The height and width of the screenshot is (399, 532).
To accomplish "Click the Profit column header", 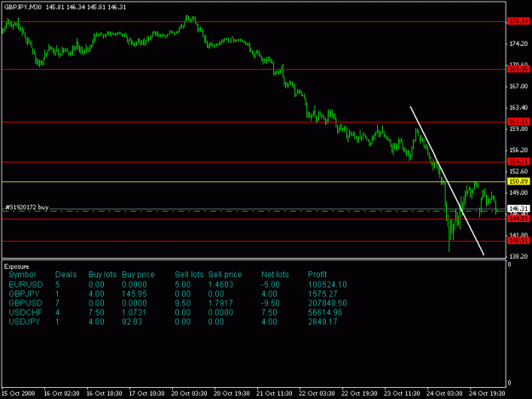I will pos(317,275).
